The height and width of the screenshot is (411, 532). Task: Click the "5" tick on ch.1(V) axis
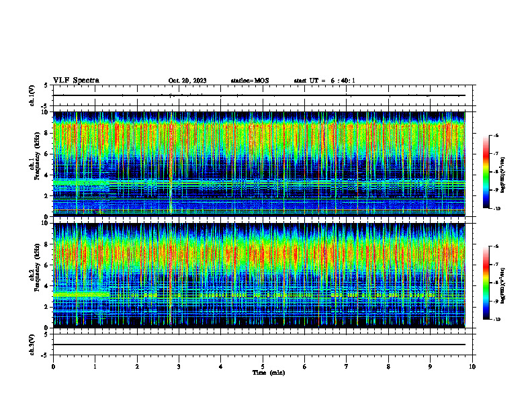(x=46, y=85)
